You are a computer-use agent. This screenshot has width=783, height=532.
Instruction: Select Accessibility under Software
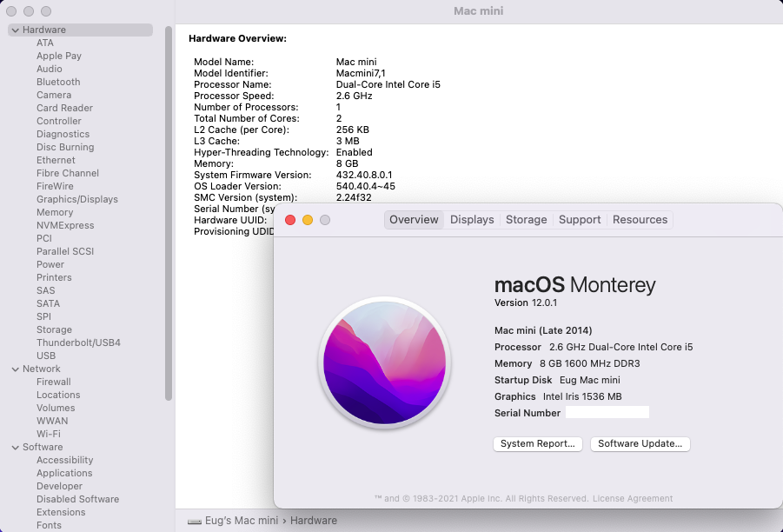65,460
